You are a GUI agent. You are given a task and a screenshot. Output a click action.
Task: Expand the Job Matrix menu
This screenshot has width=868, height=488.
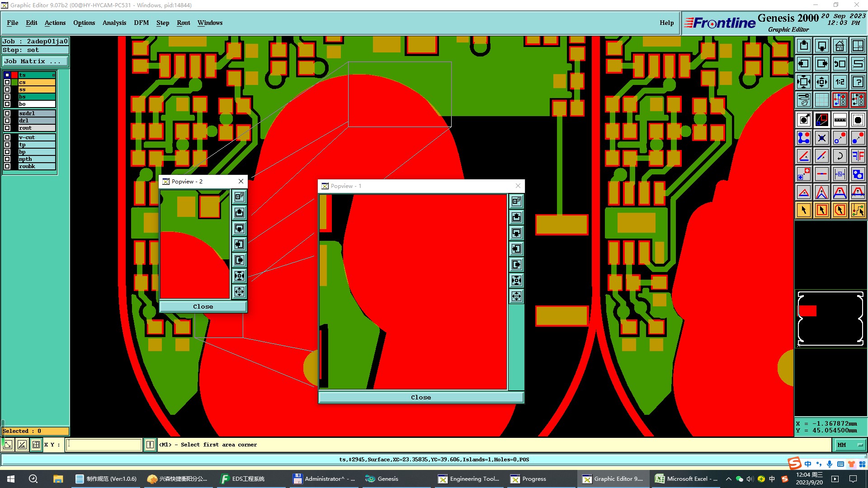point(35,61)
